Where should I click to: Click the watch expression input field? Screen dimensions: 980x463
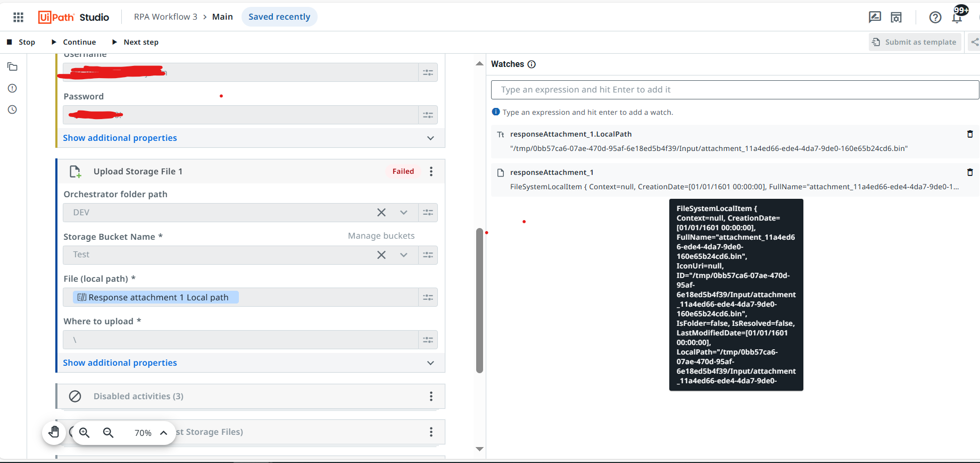point(735,90)
